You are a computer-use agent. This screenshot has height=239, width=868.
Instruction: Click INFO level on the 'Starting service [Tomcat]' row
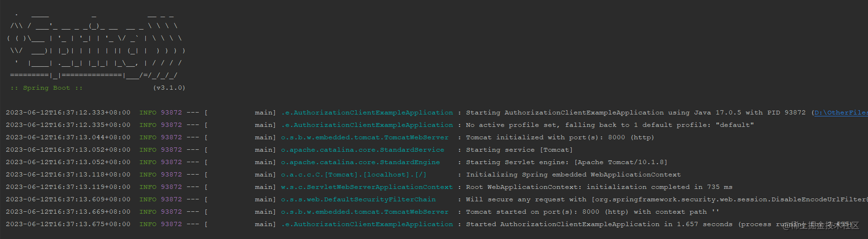point(148,150)
